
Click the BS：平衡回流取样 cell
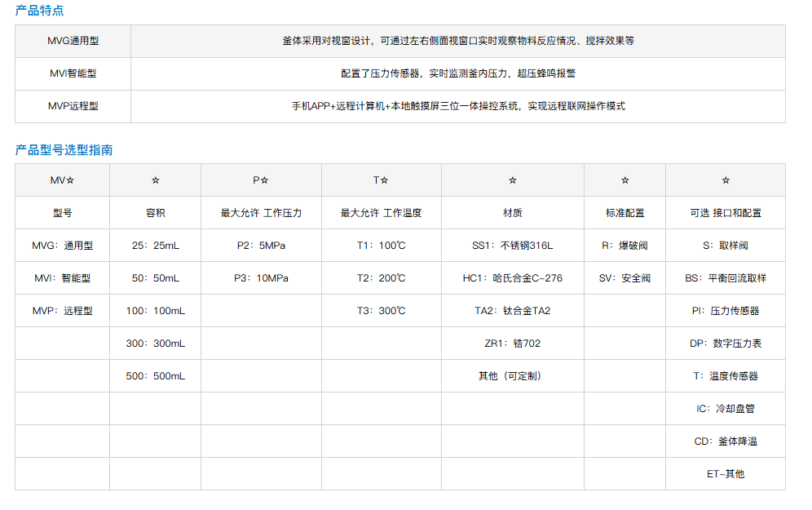pyautogui.click(x=726, y=278)
